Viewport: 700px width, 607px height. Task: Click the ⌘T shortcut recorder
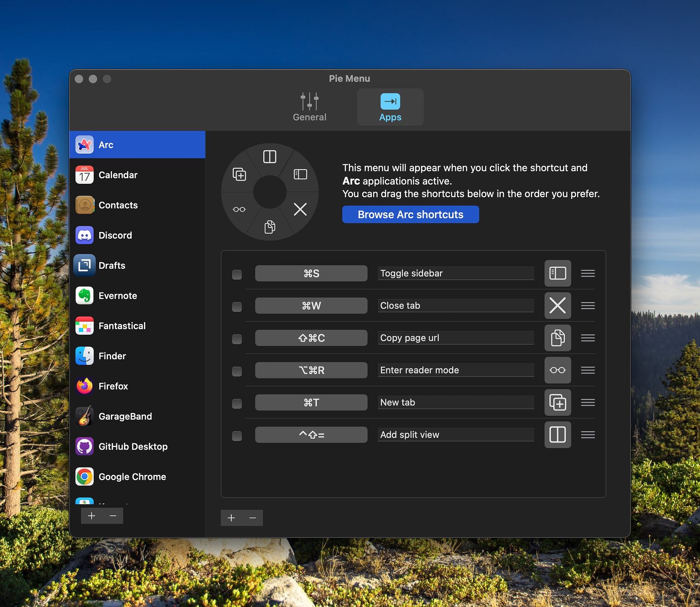click(311, 403)
